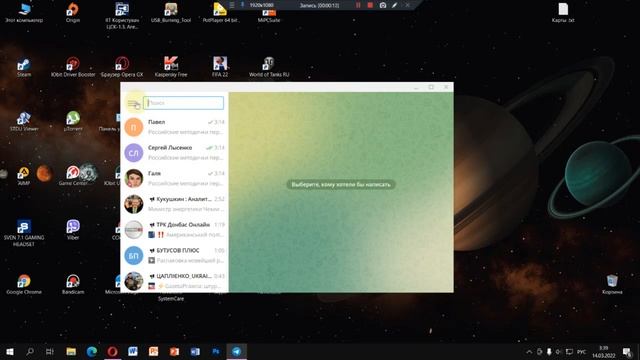The height and width of the screenshot is (360, 640).
Task: Select the Этот компьютер desktop icon
Action: 24,12
